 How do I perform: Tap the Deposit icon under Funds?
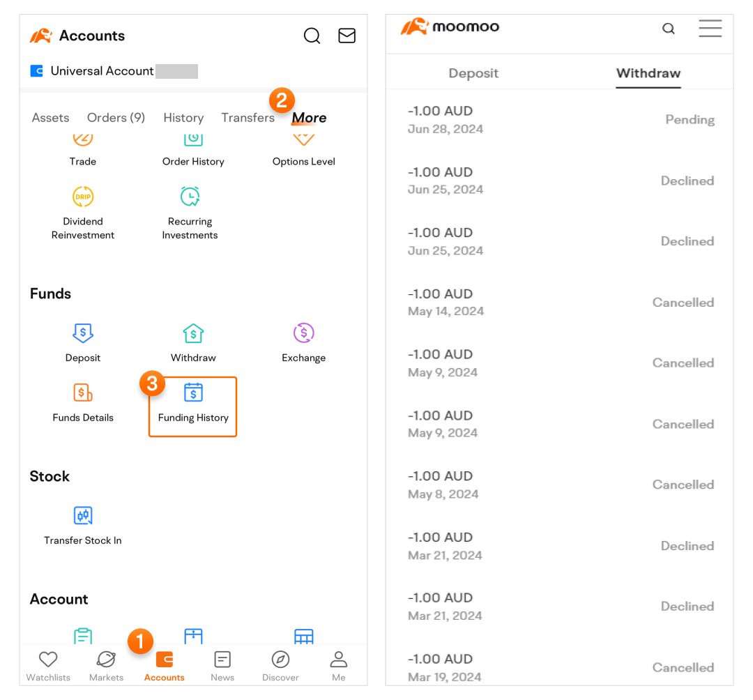[83, 334]
